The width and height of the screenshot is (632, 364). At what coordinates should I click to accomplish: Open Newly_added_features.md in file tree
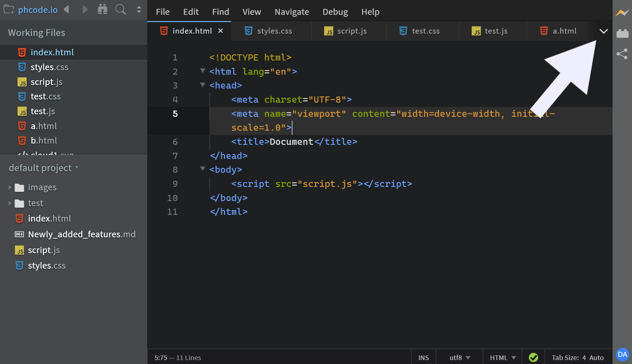tap(82, 234)
